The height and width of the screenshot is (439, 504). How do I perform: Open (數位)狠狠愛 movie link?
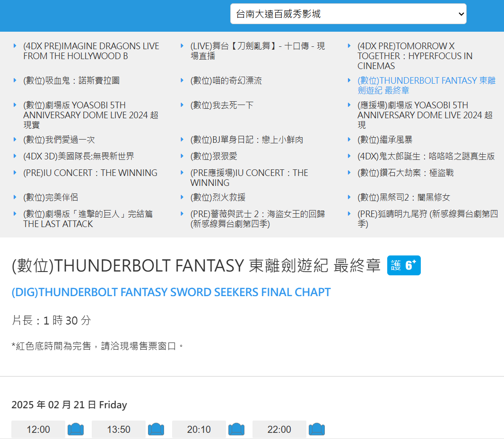pyautogui.click(x=214, y=156)
